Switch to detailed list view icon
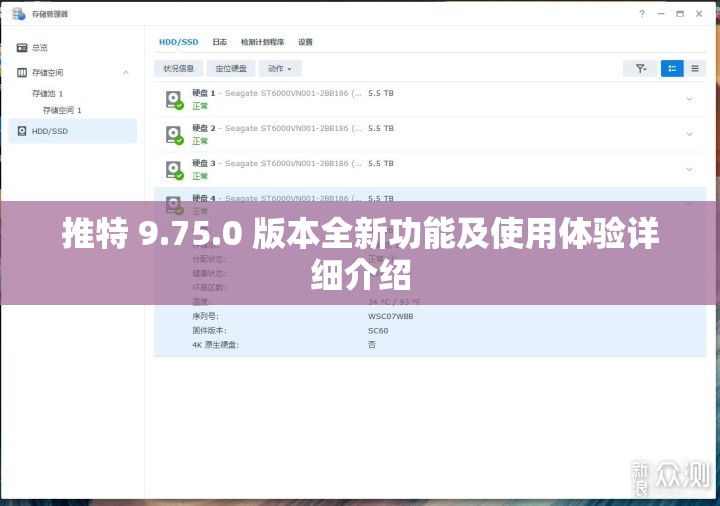The height and width of the screenshot is (506, 720). 672,68
